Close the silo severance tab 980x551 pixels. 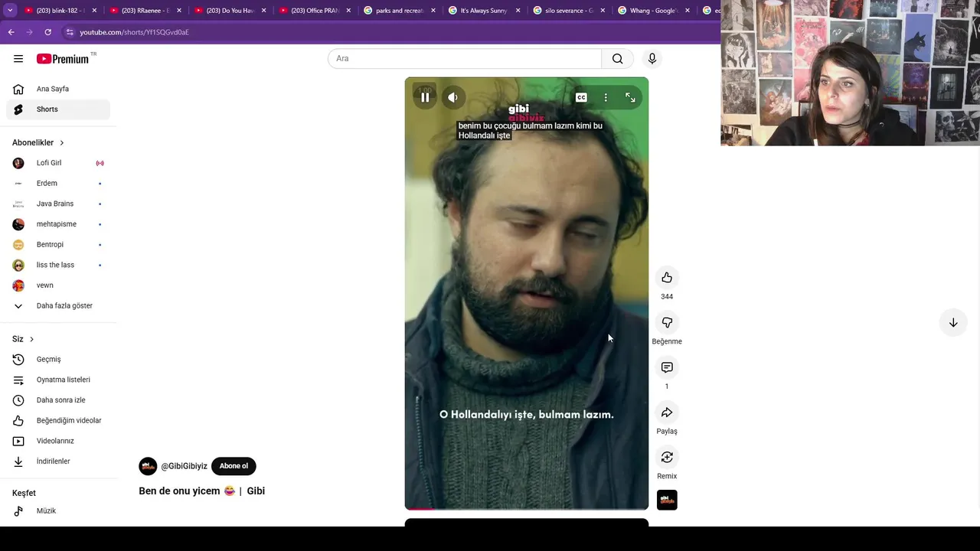[x=603, y=11]
